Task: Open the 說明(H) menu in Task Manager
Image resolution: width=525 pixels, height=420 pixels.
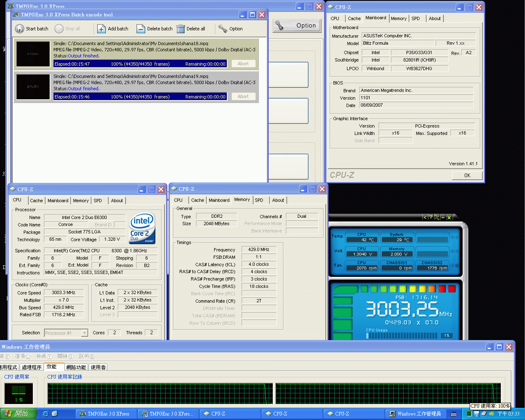Action: (87, 356)
